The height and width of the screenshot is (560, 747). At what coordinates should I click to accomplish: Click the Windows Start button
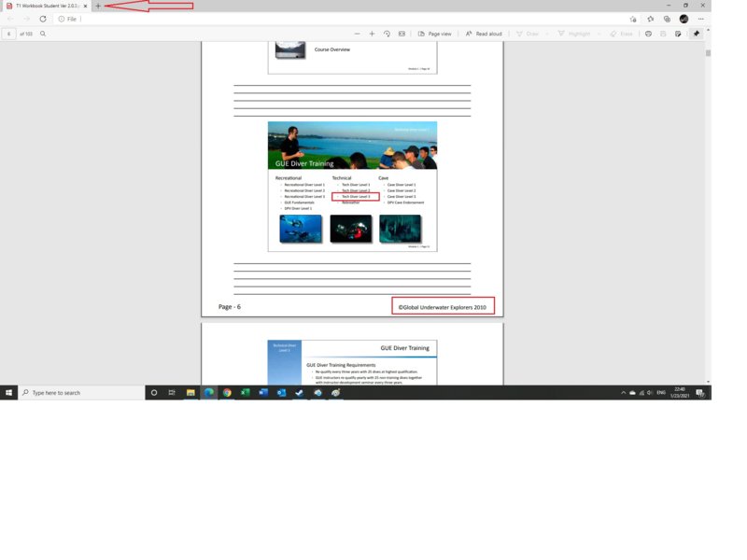[8, 393]
